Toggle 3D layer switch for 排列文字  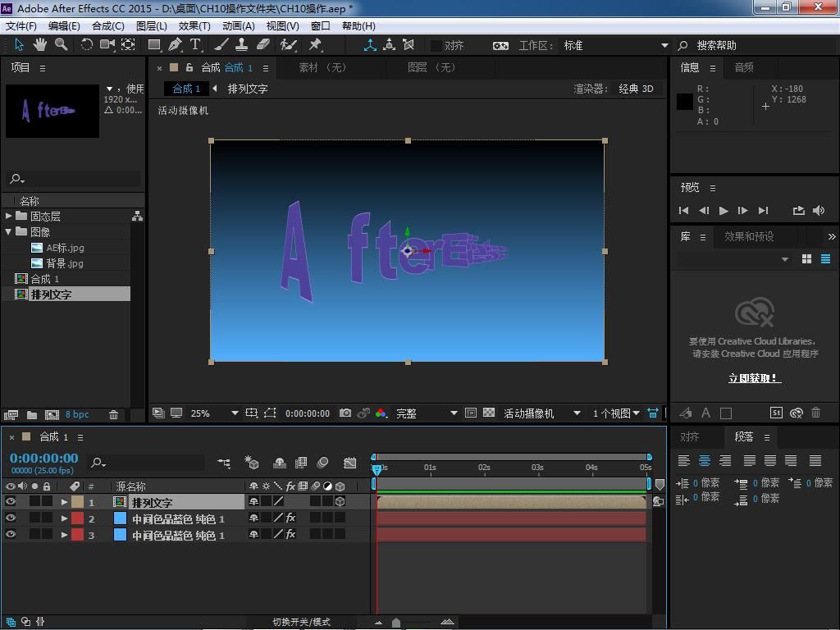[340, 501]
